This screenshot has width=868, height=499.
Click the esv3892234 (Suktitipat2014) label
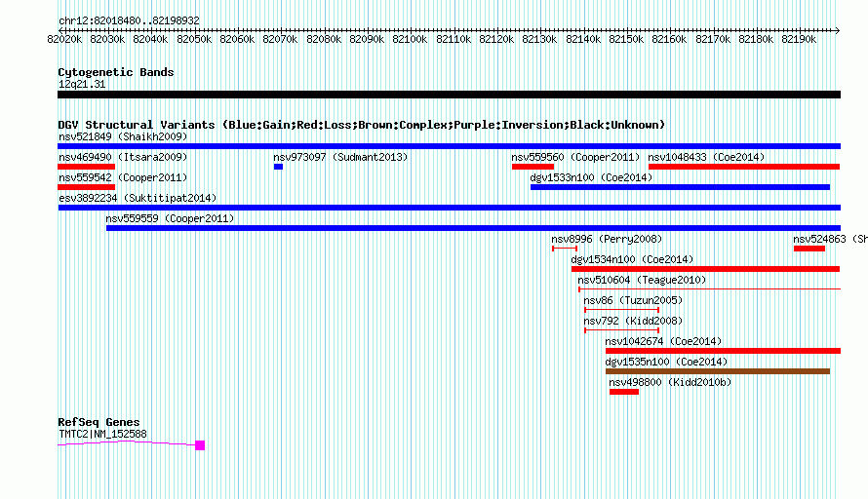tap(138, 198)
